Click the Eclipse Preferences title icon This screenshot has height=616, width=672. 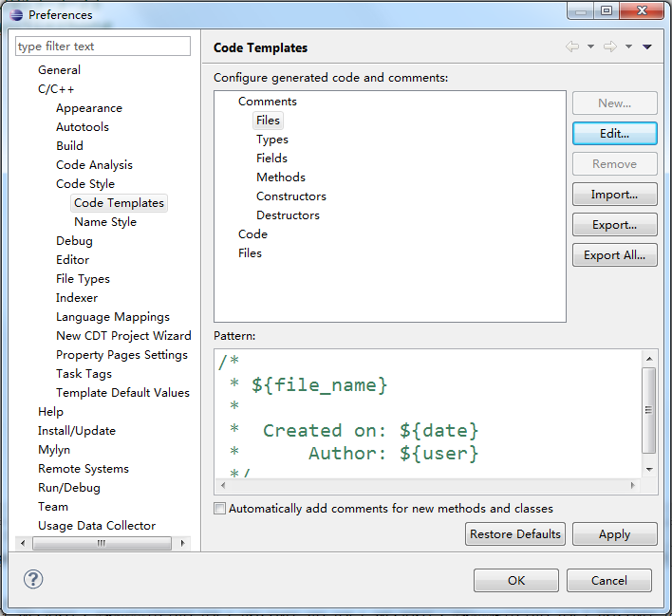click(x=16, y=15)
